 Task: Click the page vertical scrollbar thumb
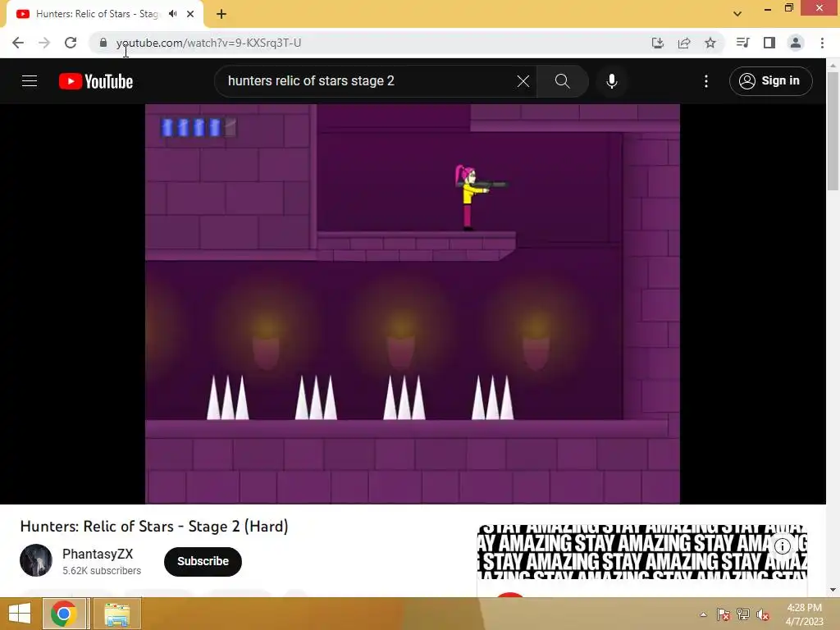(833, 131)
